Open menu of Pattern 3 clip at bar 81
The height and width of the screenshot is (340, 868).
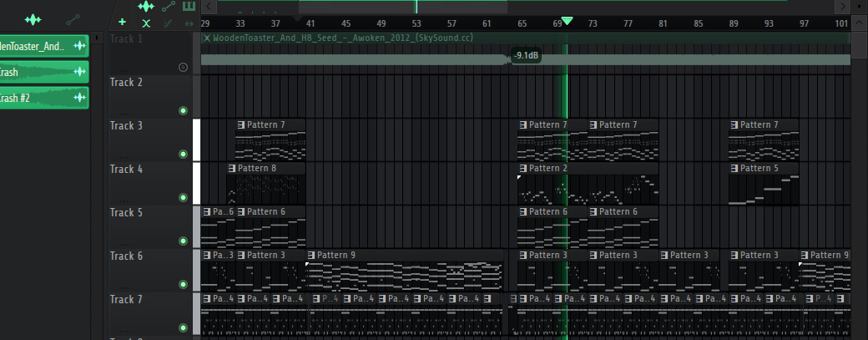[x=664, y=256]
